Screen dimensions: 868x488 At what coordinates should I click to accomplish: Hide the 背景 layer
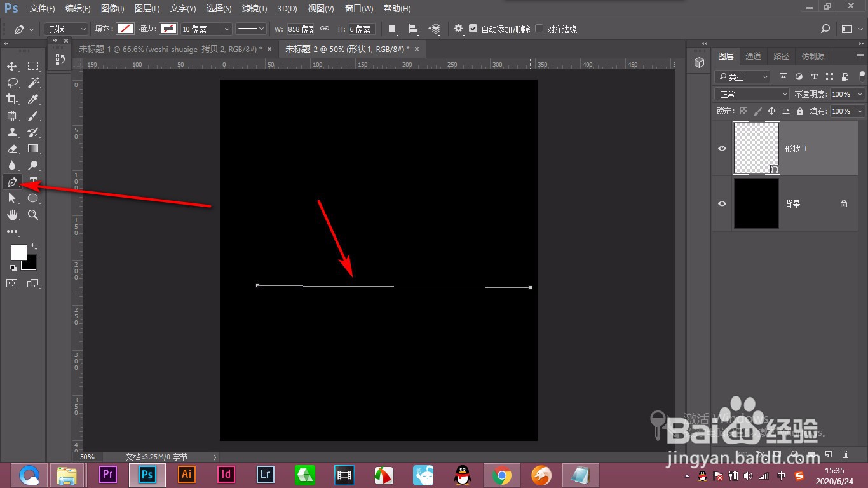[x=722, y=203]
